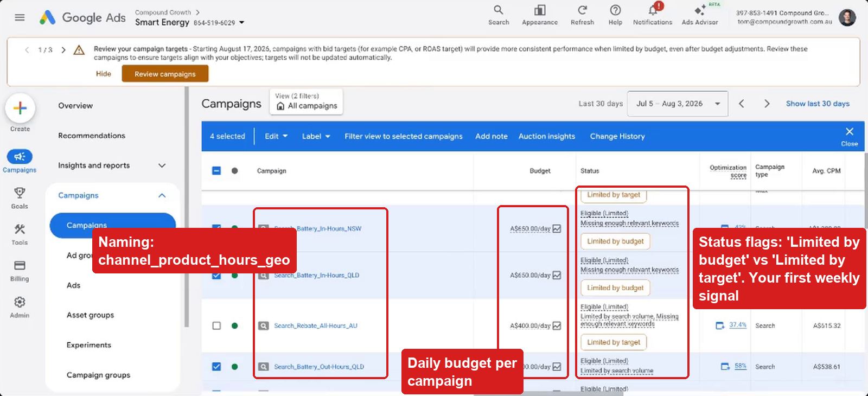Open Tools wrench sidebar icon
868x396 pixels.
pyautogui.click(x=20, y=229)
